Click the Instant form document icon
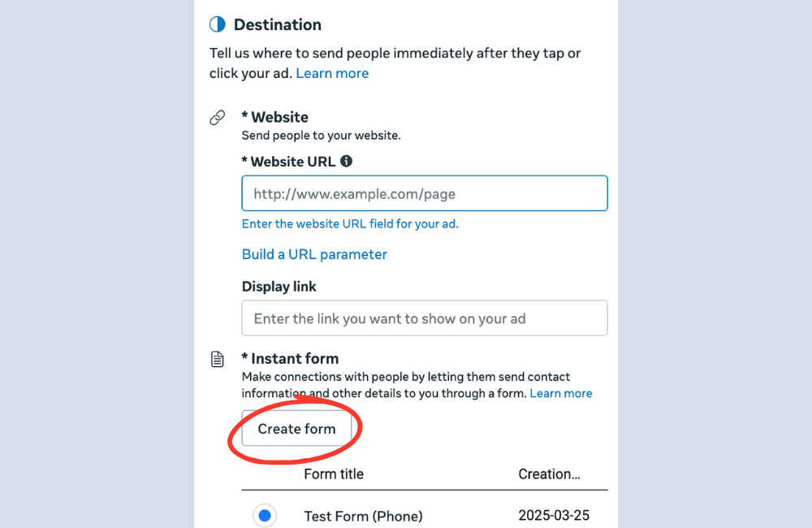This screenshot has height=528, width=812. 217,359
